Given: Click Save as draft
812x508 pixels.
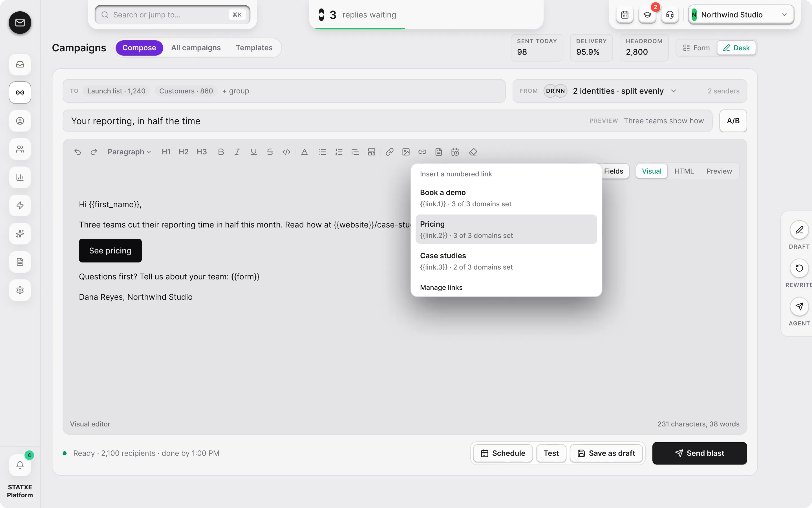Looking at the screenshot, I should pos(606,453).
